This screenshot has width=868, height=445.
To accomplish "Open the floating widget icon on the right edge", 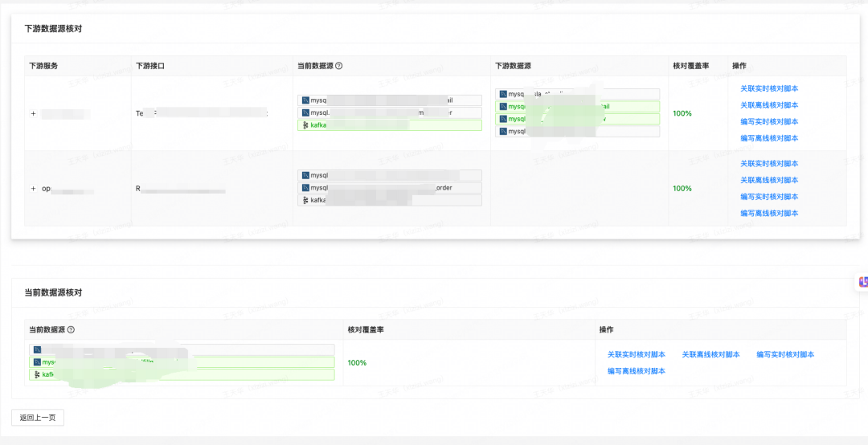I will pyautogui.click(x=863, y=281).
